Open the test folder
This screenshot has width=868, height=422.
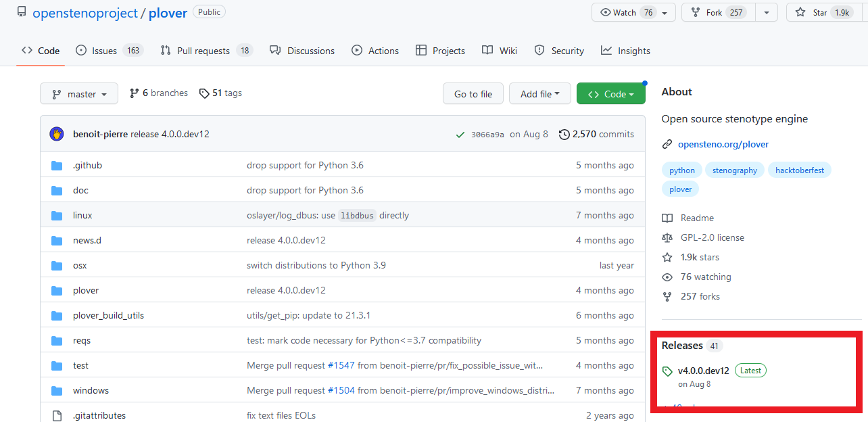[x=80, y=365]
